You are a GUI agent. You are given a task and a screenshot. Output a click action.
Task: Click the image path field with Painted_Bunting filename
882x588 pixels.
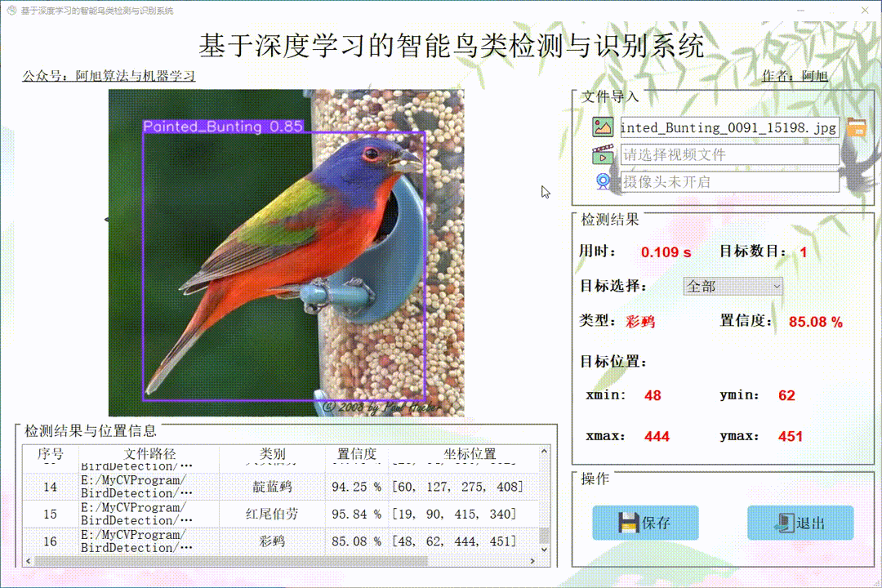[x=729, y=127]
